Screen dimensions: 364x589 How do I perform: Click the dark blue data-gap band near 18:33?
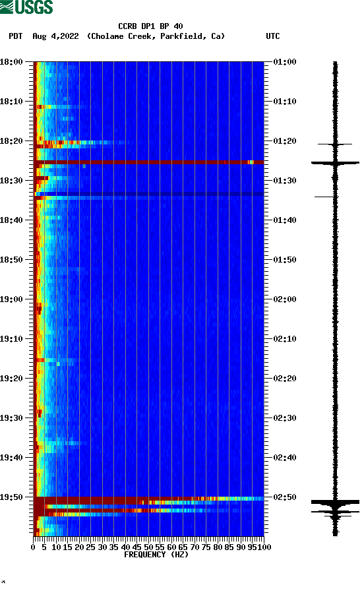pyautogui.click(x=149, y=194)
